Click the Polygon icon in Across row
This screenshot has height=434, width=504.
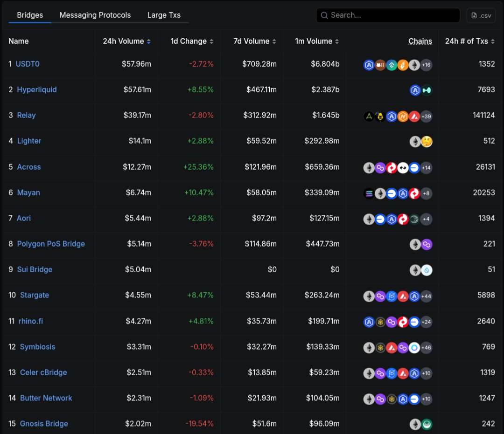coord(380,167)
